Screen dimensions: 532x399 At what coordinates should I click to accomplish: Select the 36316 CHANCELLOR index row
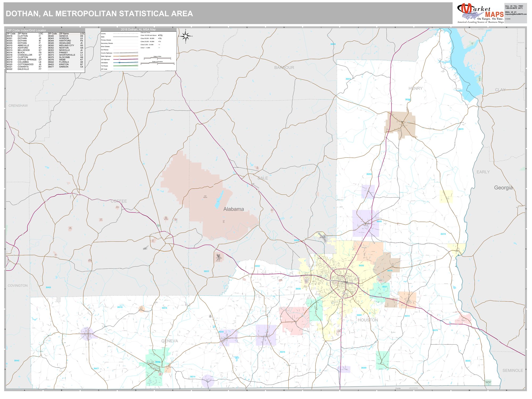[x=24, y=55]
